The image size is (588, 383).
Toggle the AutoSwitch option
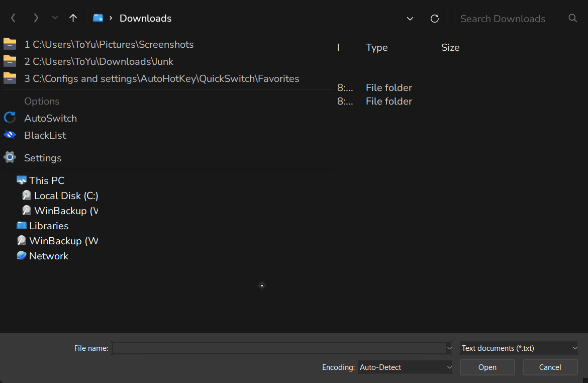50,118
